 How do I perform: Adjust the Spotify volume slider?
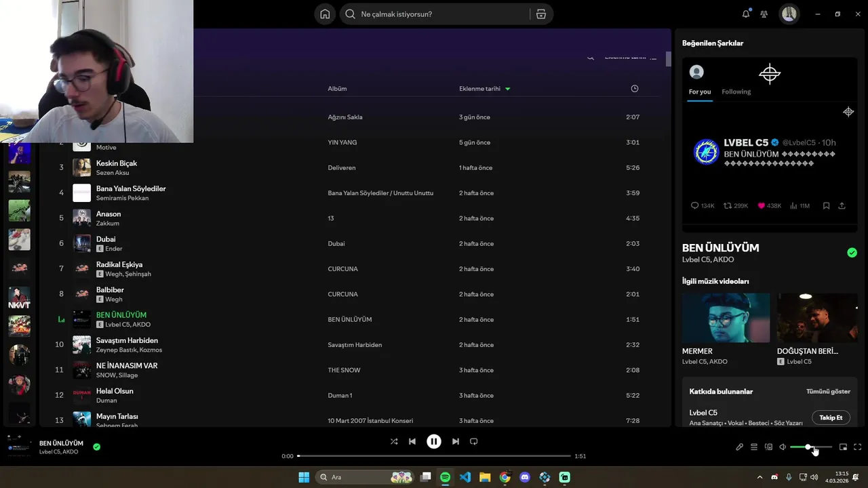(811, 447)
